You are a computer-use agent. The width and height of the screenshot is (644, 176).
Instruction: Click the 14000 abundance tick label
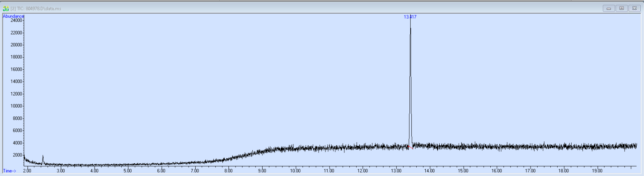16,82
